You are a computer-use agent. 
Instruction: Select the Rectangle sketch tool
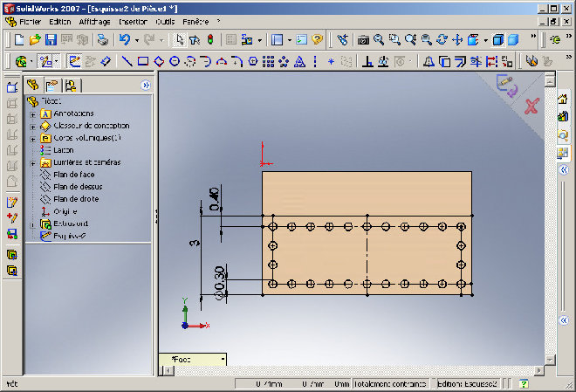(x=143, y=61)
